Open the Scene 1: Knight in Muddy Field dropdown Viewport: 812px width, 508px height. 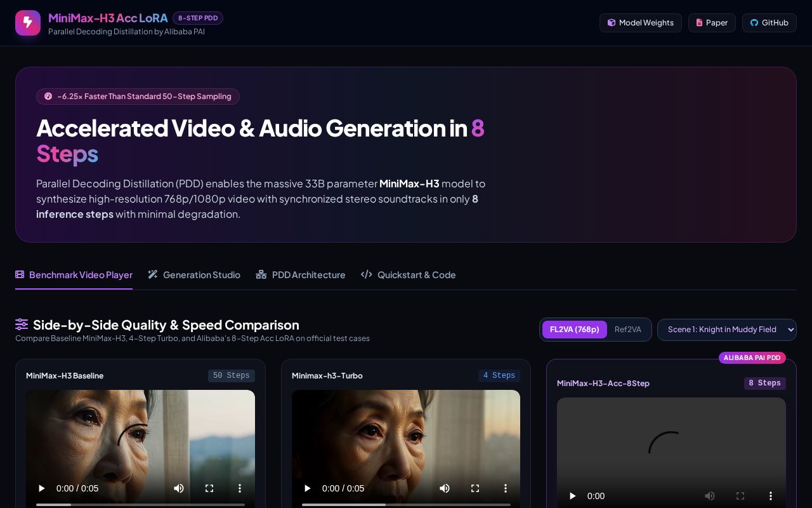click(727, 330)
